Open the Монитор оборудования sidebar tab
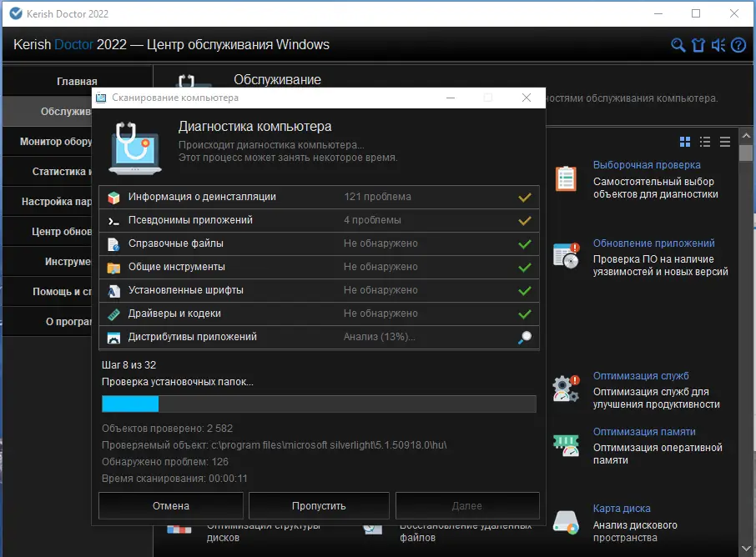 click(48, 142)
